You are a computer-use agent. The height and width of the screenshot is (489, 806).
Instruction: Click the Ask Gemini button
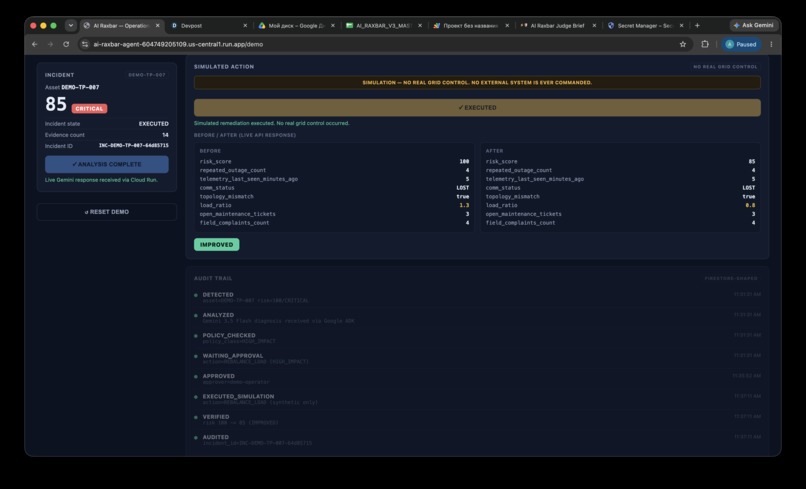753,25
